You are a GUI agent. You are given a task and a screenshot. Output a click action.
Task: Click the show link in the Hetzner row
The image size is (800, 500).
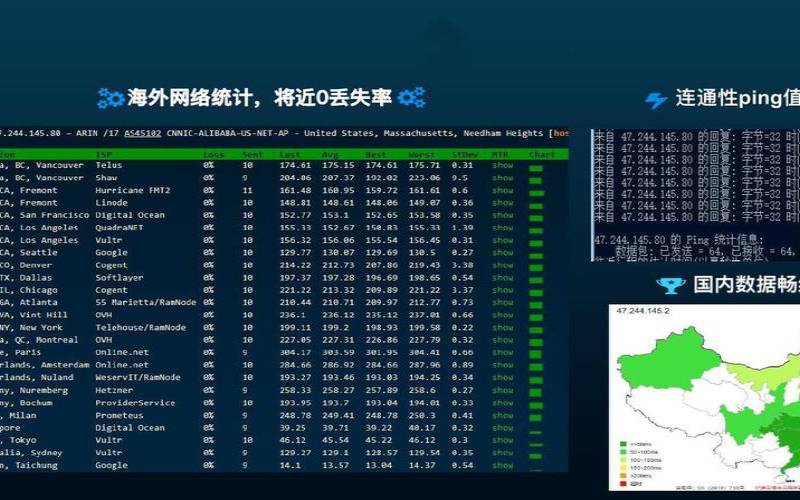coord(503,390)
